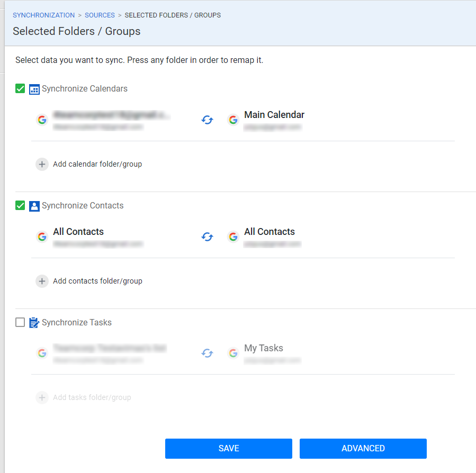476x473 pixels.
Task: Click the Selected Folders / Groups heading
Action: click(76, 31)
